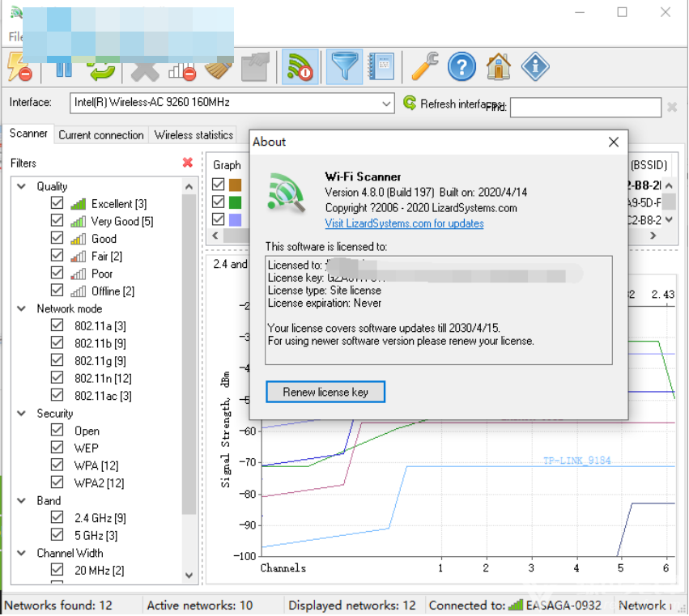The width and height of the screenshot is (689, 616).
Task: Click the blue diamond info icon
Action: click(x=535, y=67)
